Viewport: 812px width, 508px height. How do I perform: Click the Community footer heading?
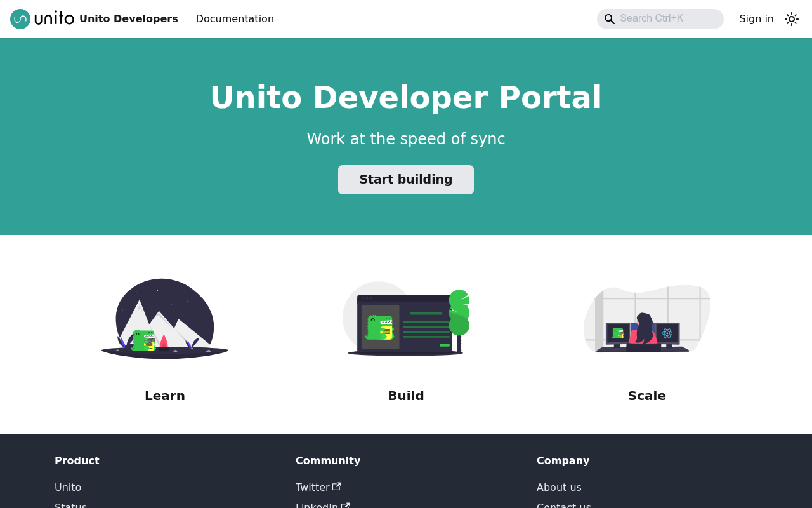pyautogui.click(x=328, y=460)
